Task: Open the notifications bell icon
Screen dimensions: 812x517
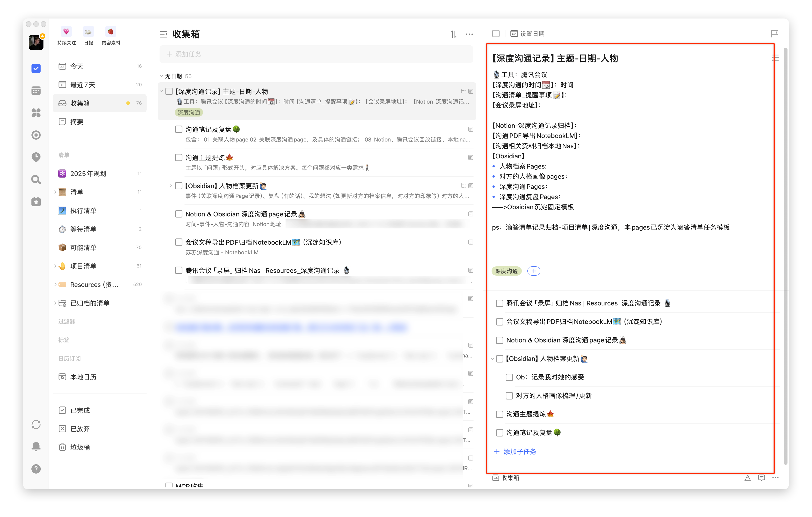Action: click(36, 446)
